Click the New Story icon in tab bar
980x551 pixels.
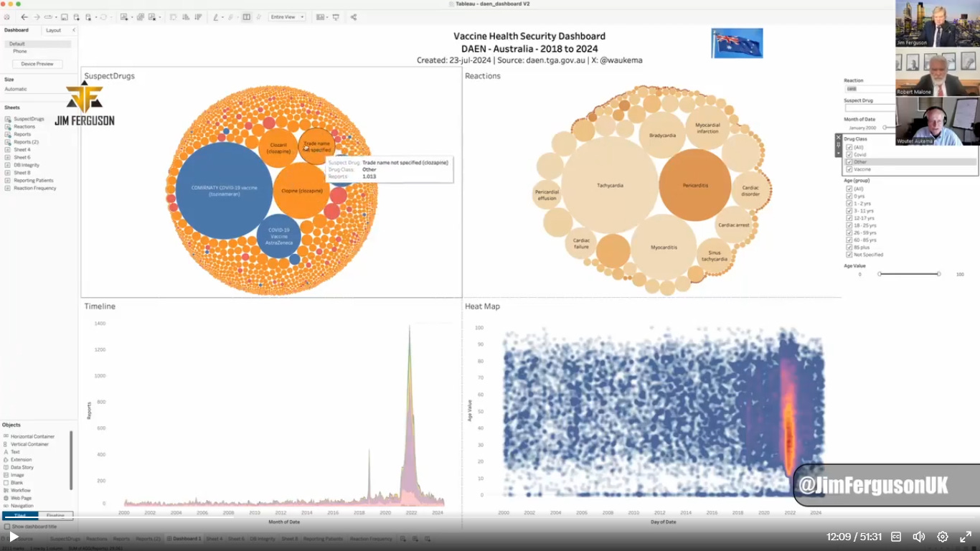click(x=428, y=538)
